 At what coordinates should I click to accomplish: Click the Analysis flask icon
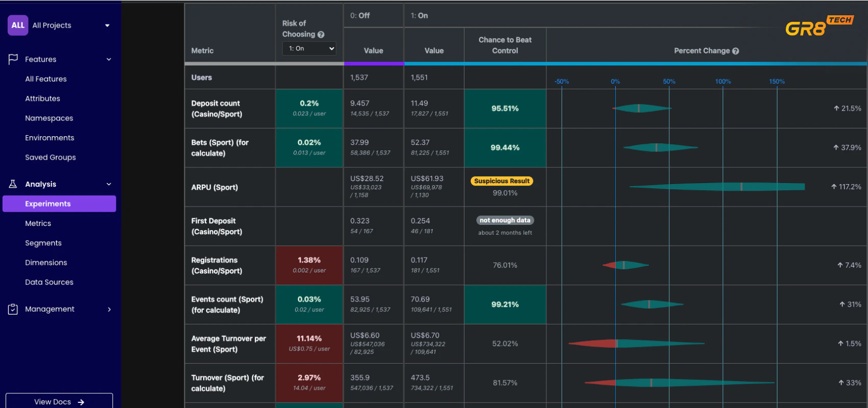[x=13, y=184]
